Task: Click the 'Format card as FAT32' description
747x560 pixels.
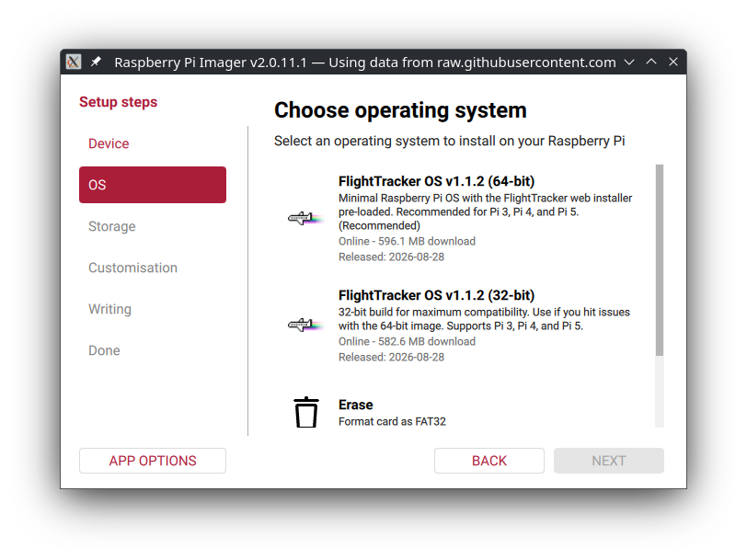Action: tap(392, 421)
